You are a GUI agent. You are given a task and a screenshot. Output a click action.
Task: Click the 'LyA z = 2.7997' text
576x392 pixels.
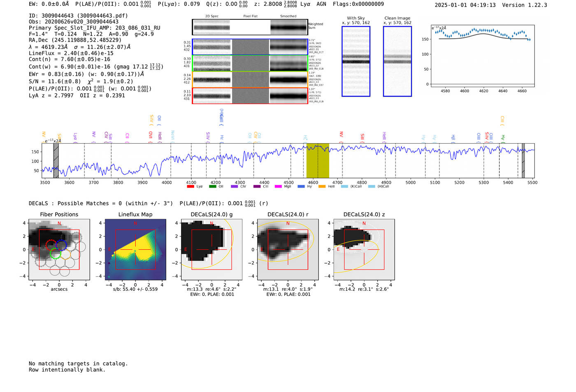[x=51, y=95]
